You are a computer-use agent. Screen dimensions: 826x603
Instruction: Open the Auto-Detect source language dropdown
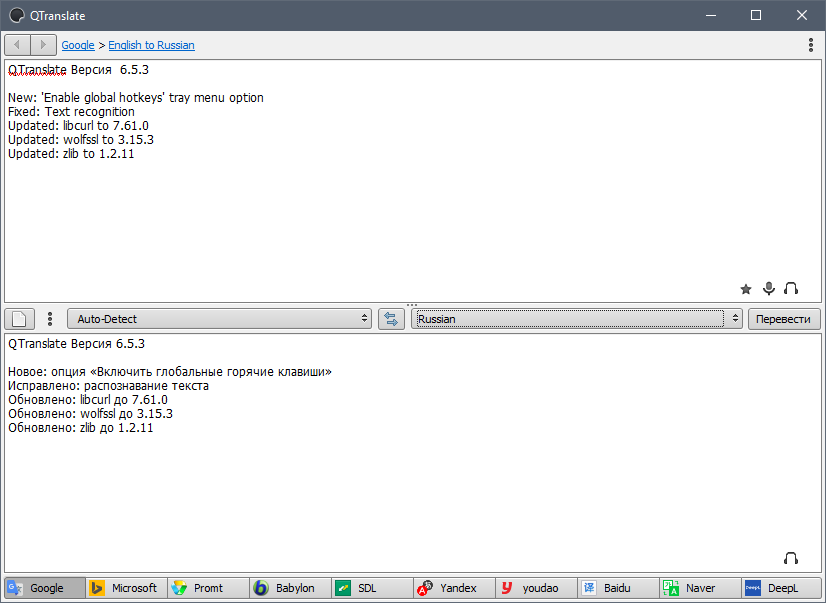coord(219,319)
